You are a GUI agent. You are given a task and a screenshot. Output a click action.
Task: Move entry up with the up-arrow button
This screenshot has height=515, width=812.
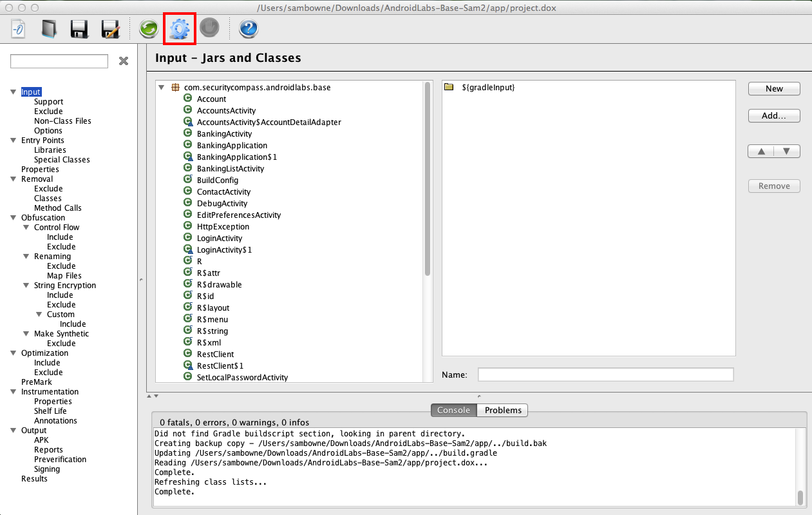pos(761,151)
